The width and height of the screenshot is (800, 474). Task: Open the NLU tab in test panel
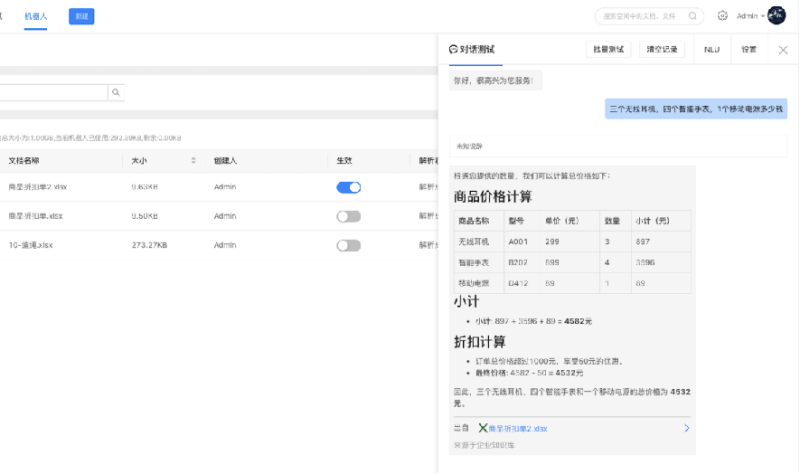click(x=712, y=49)
